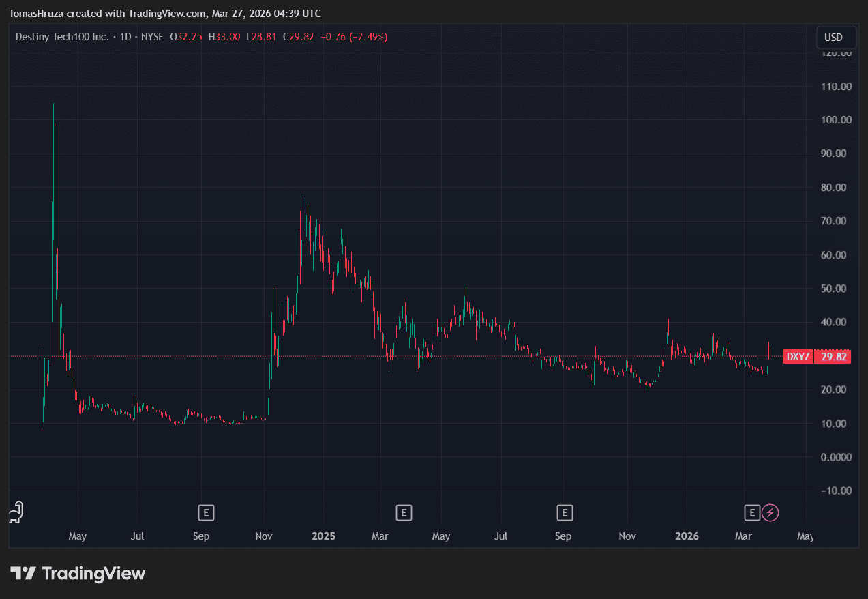Click the 2026 label on time axis
Image resolution: width=868 pixels, height=599 pixels.
686,536
